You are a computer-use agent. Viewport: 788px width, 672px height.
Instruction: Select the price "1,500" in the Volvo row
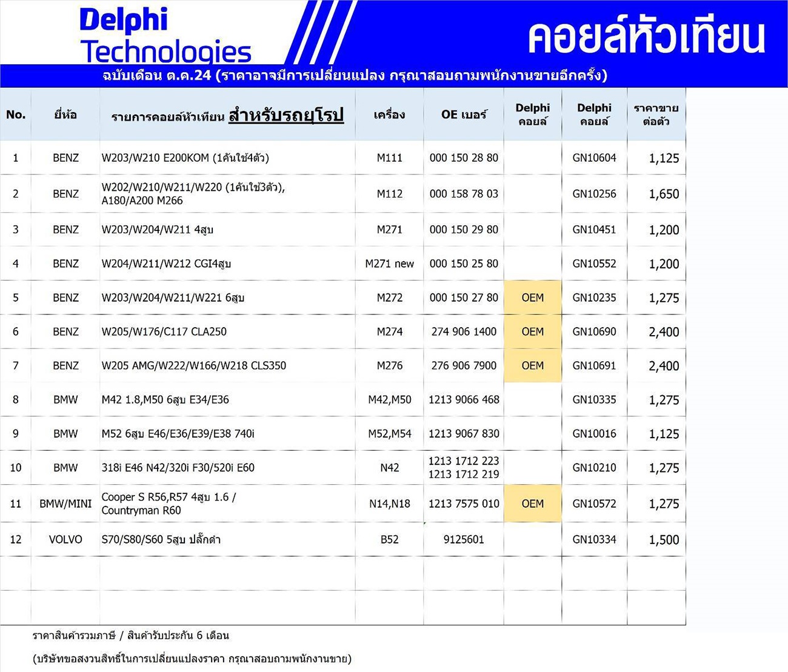coord(664,540)
